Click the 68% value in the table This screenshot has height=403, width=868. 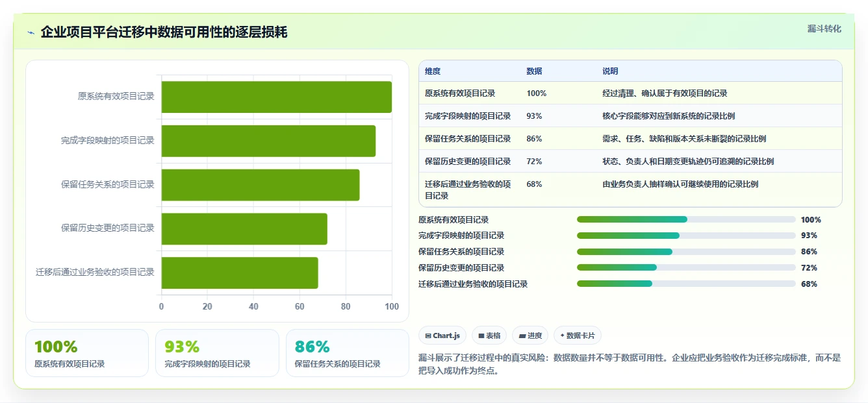tap(534, 184)
